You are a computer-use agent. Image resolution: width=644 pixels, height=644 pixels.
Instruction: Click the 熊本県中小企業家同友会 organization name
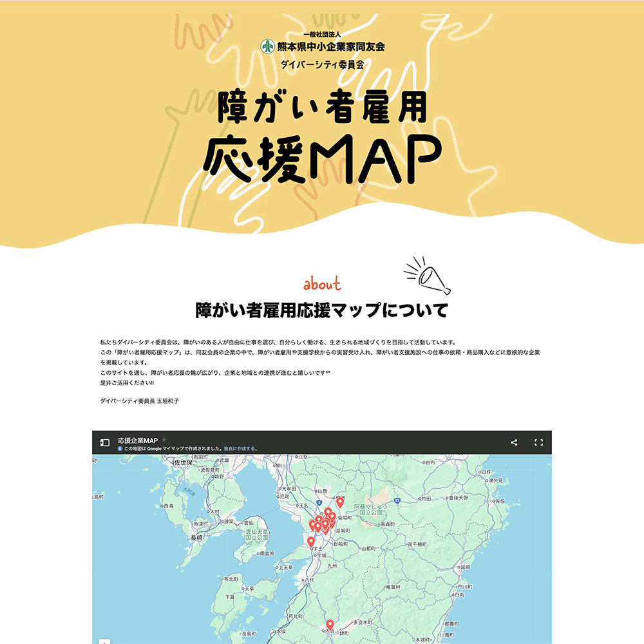pos(331,46)
